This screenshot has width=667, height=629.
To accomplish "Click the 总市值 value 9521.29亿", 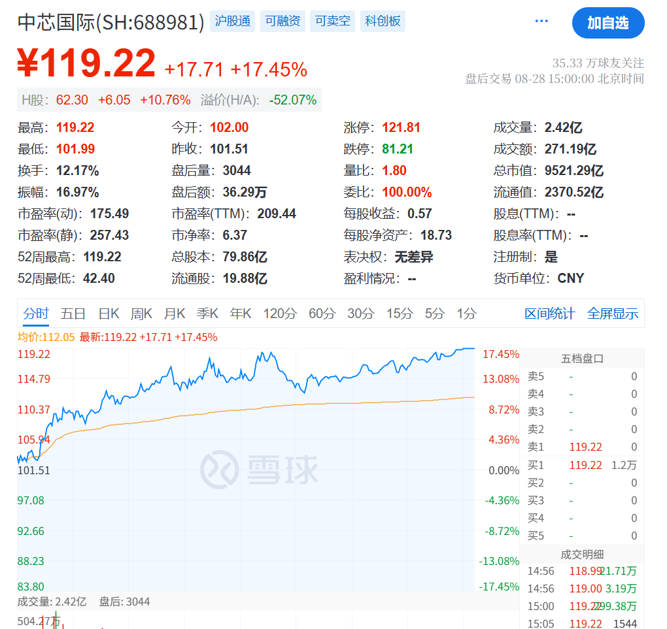I will 574,171.
